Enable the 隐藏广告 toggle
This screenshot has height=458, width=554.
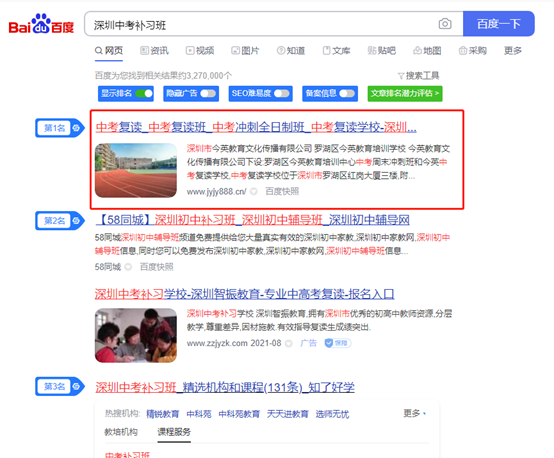208,93
